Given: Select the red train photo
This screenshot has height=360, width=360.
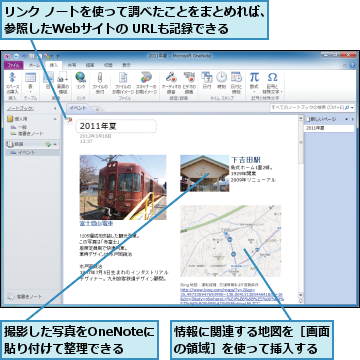Looking at the screenshot, I should point(123,187).
